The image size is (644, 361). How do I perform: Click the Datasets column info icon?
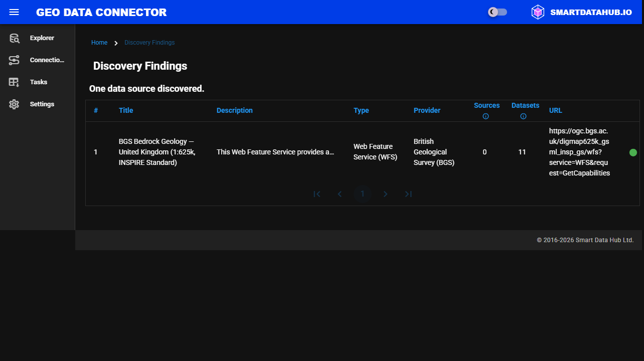pos(523,116)
